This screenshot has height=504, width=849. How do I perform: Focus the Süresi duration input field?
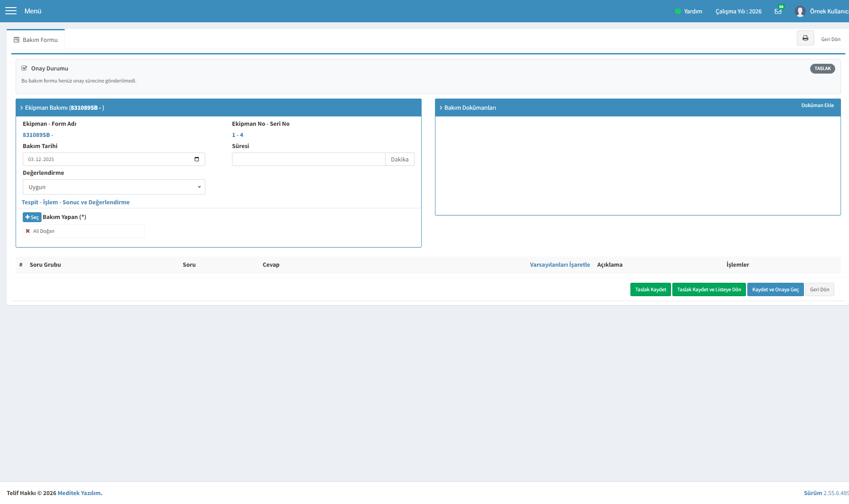(308, 159)
